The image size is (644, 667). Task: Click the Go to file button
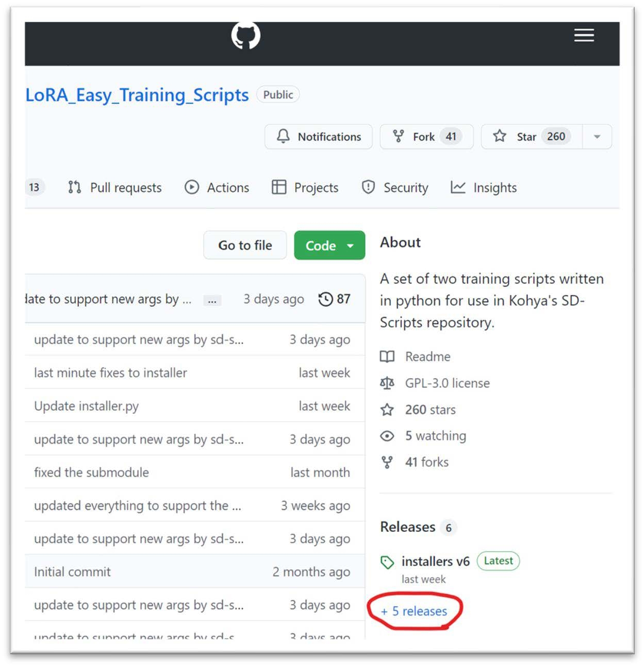[245, 246]
